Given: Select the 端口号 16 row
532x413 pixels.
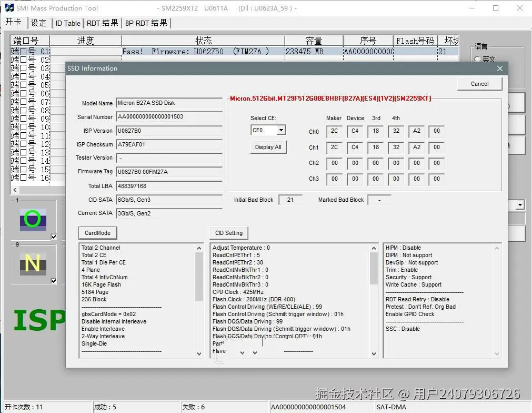Looking at the screenshot, I should coord(30,178).
